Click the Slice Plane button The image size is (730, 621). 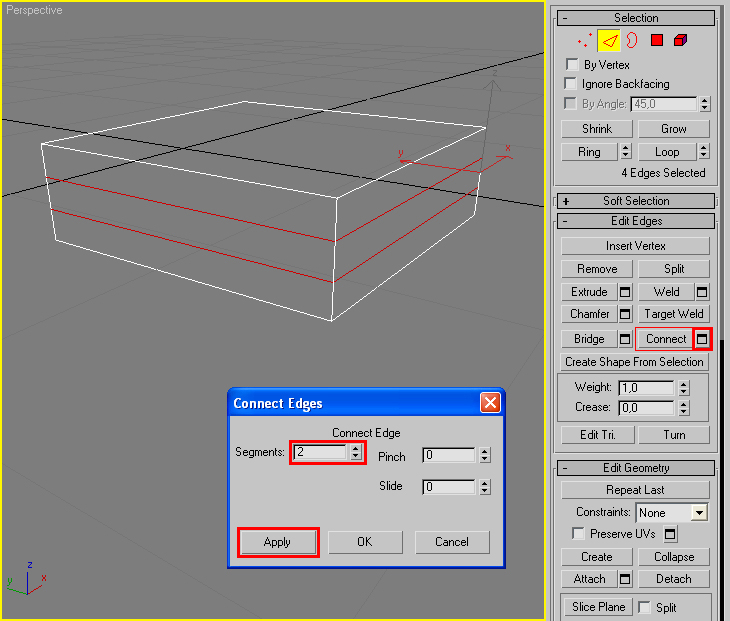[598, 607]
